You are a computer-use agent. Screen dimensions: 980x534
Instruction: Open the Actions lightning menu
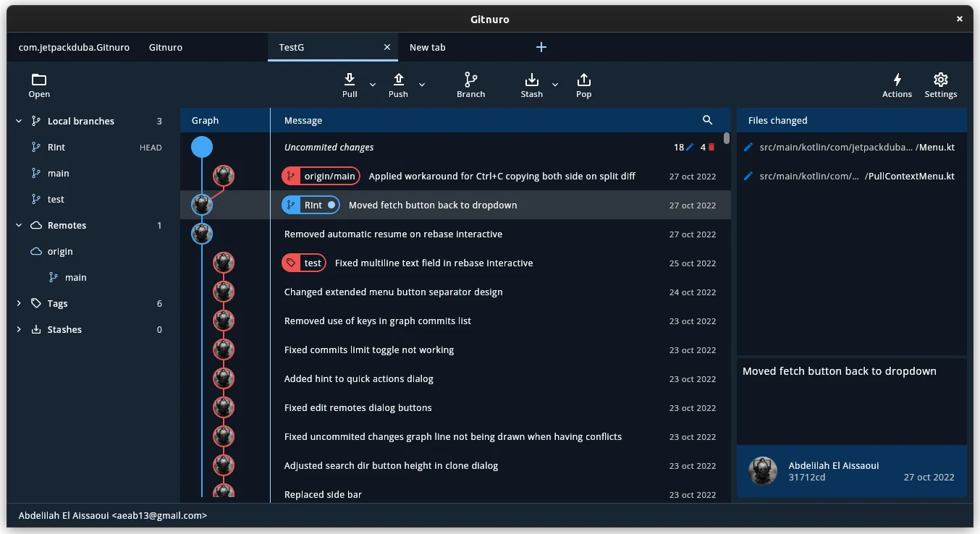(897, 81)
